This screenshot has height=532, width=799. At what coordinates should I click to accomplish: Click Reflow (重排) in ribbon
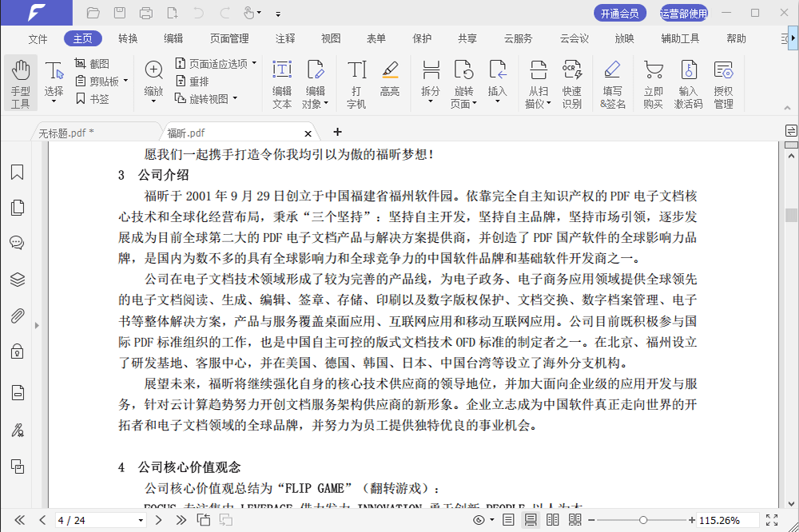tap(193, 81)
